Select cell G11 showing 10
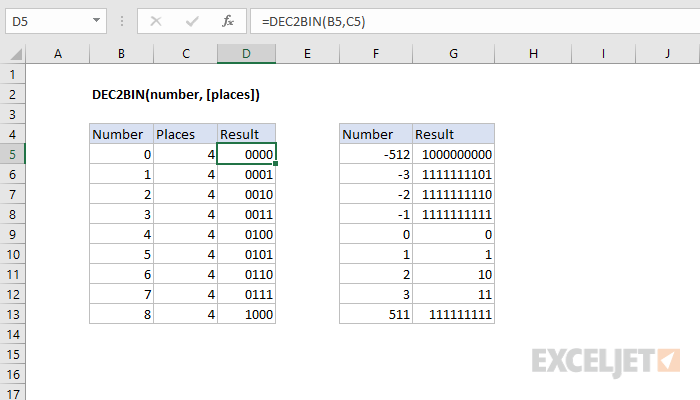This screenshot has width=700, height=400. (453, 274)
